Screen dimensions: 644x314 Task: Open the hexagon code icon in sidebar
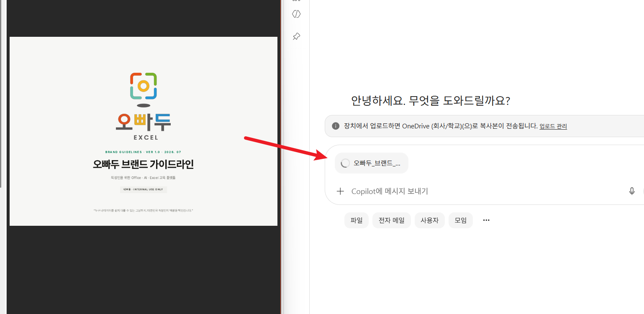click(296, 14)
